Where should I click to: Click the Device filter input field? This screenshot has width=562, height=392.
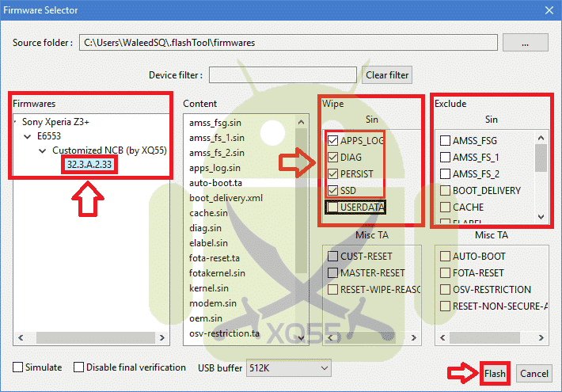click(x=283, y=75)
